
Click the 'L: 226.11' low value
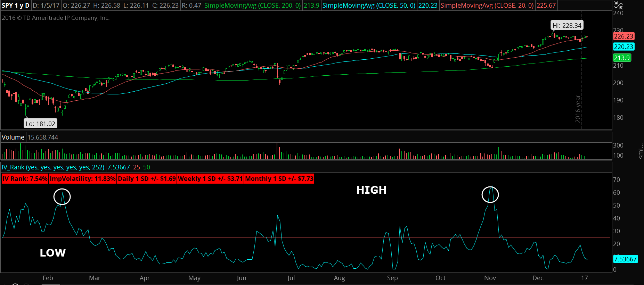point(136,6)
